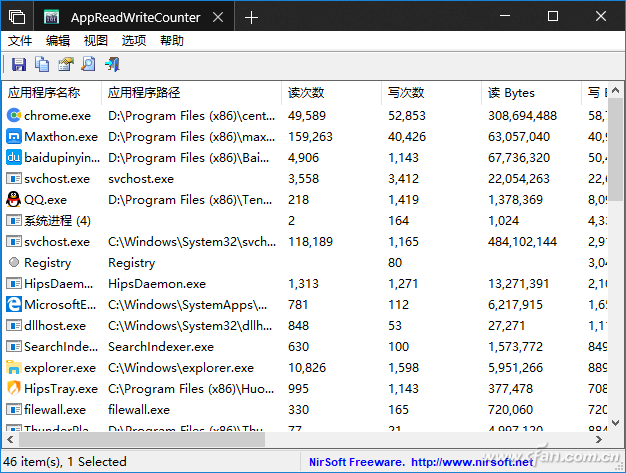
Task: Select the chrome.exe row name
Action: pos(57,116)
